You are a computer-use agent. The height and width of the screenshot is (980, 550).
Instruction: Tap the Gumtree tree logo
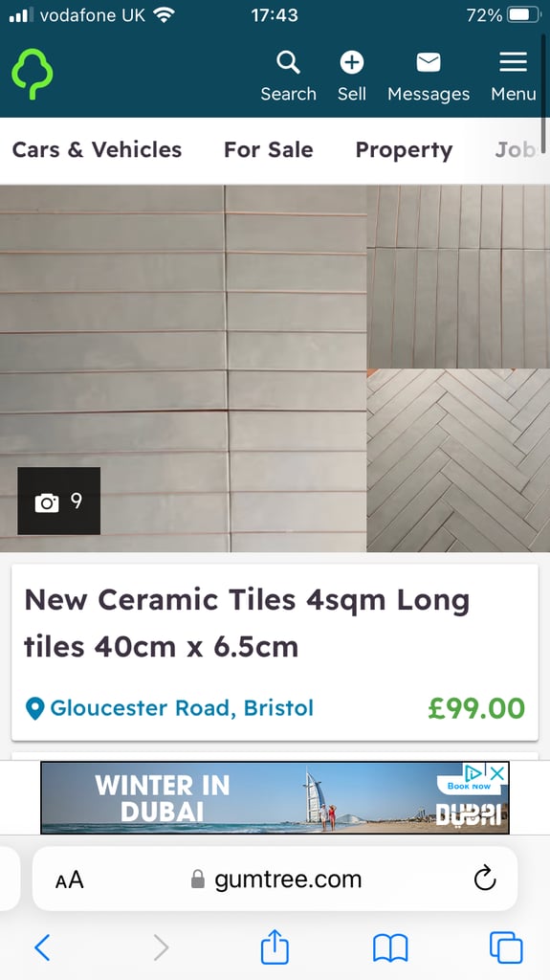coord(32,74)
